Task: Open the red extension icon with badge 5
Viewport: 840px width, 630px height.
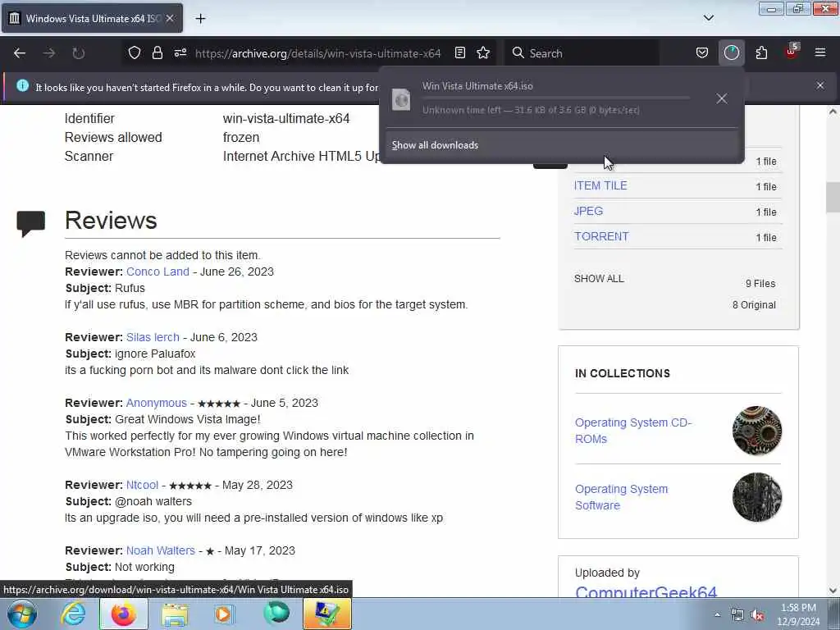Action: pyautogui.click(x=792, y=52)
